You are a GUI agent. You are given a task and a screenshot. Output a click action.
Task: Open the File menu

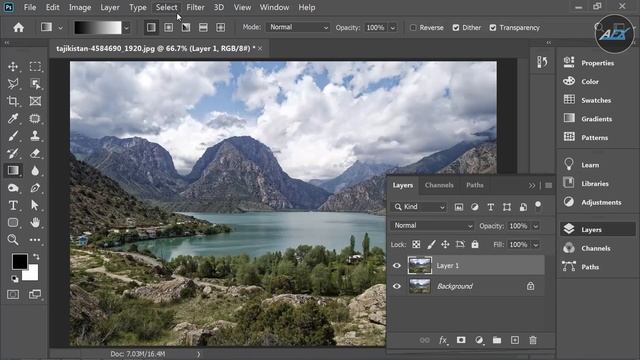tap(30, 7)
